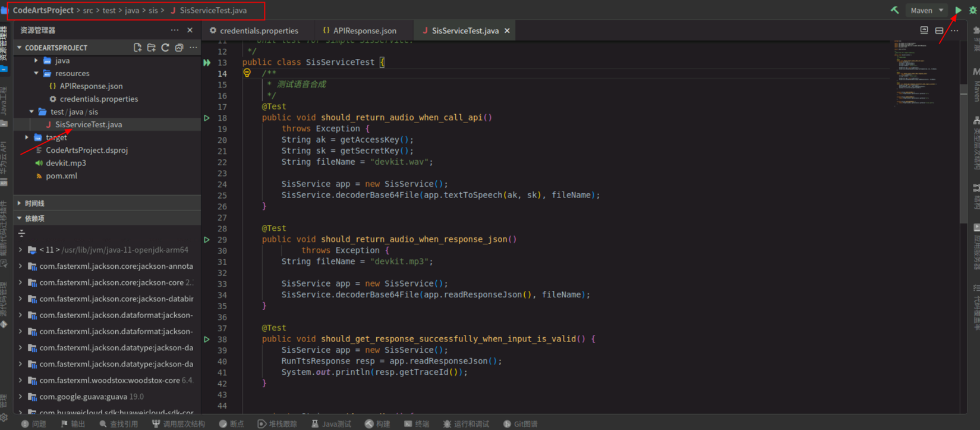Expand the target folder
The image size is (980, 430).
click(27, 137)
